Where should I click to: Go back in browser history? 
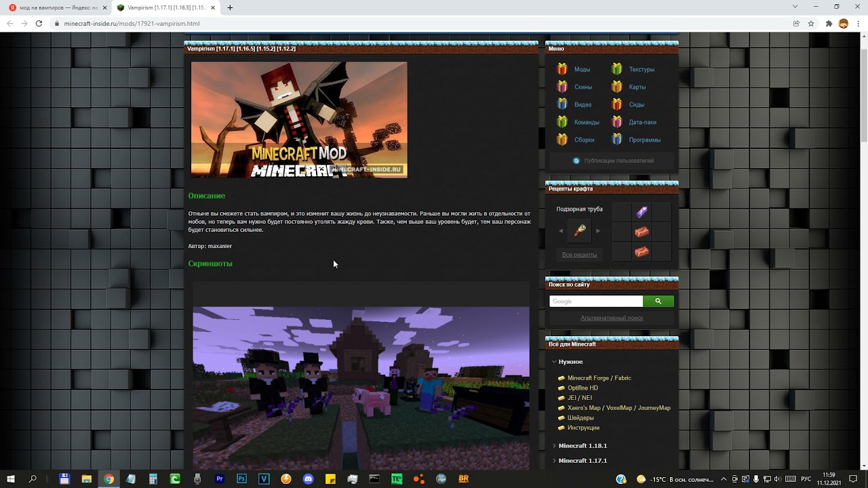coord(9,23)
